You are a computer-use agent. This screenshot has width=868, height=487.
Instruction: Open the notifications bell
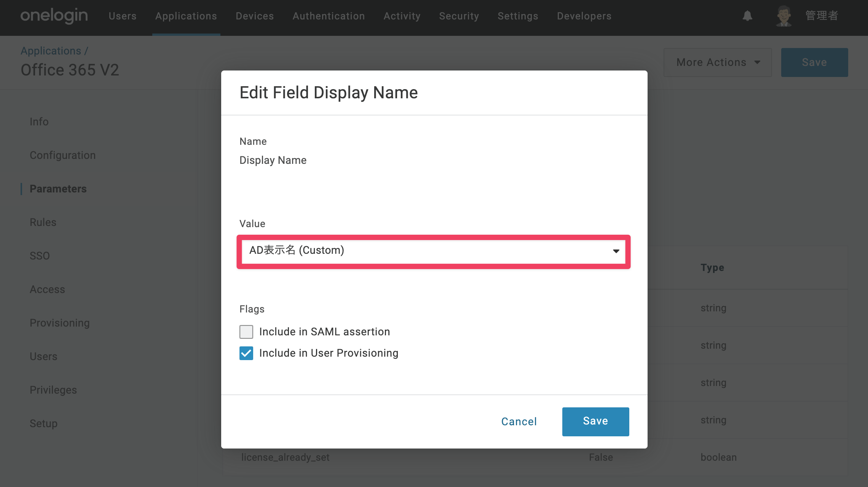747,16
